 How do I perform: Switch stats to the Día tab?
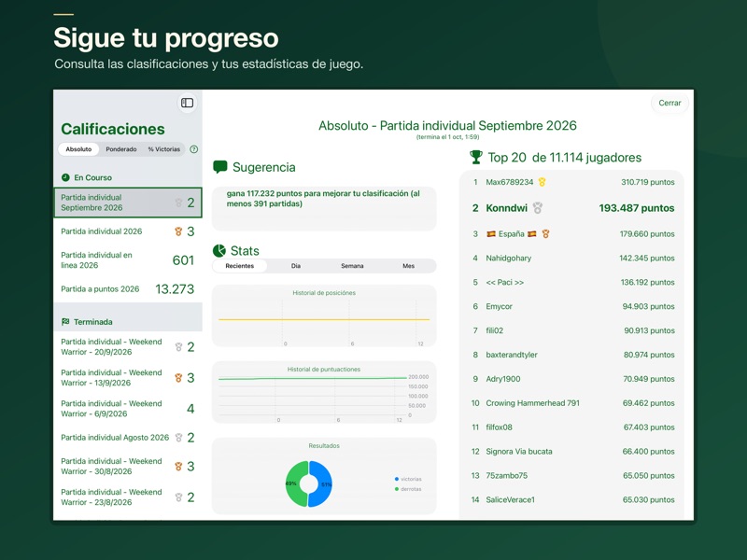(296, 266)
